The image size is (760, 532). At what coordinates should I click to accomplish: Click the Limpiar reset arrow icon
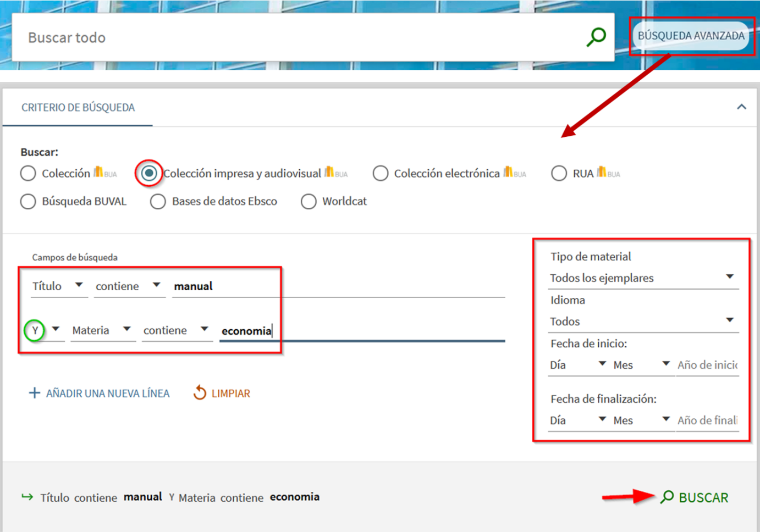coord(200,393)
